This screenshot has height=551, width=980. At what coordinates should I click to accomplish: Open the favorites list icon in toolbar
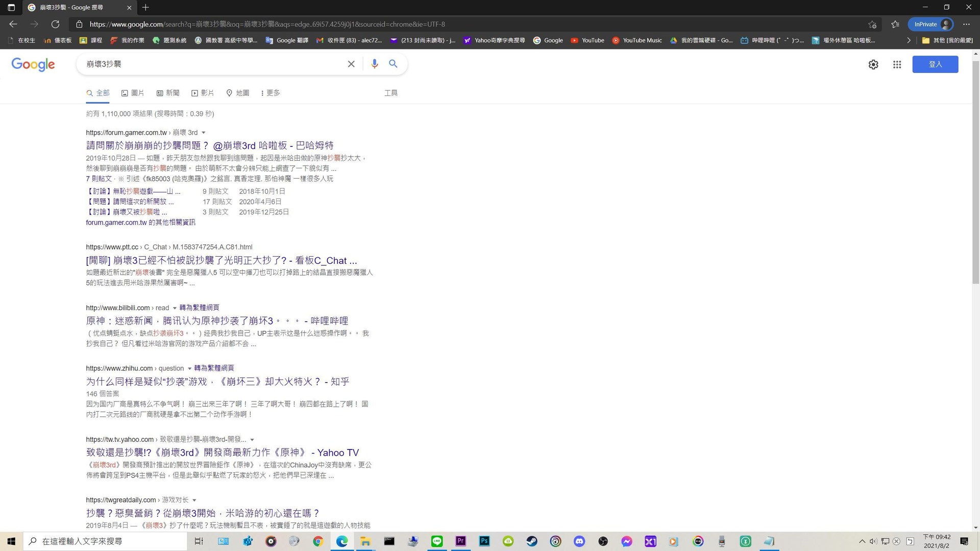[895, 24]
